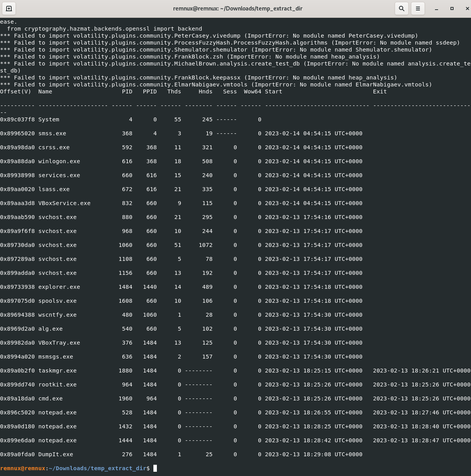Click the Shemulator import error line
The image size is (471, 476).
[x=216, y=50]
